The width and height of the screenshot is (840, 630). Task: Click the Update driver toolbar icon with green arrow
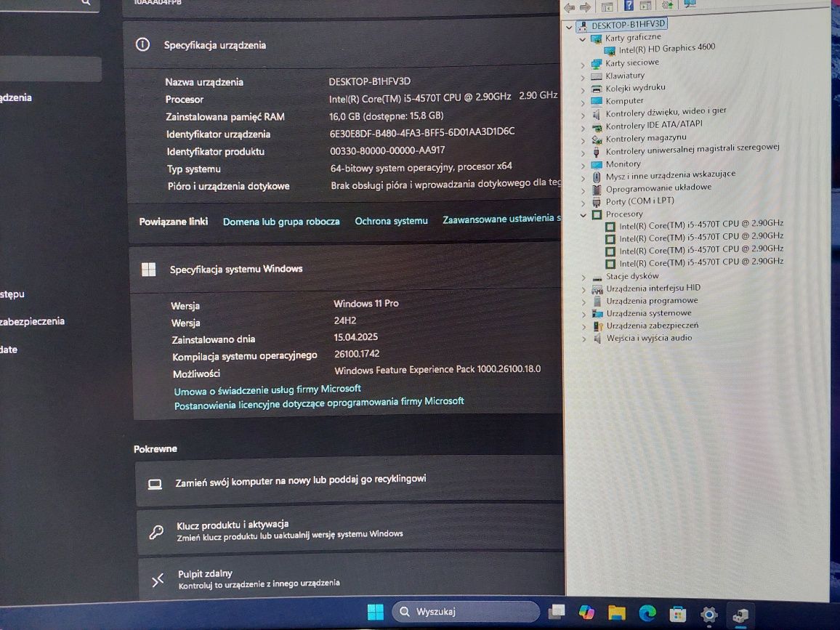(x=668, y=5)
